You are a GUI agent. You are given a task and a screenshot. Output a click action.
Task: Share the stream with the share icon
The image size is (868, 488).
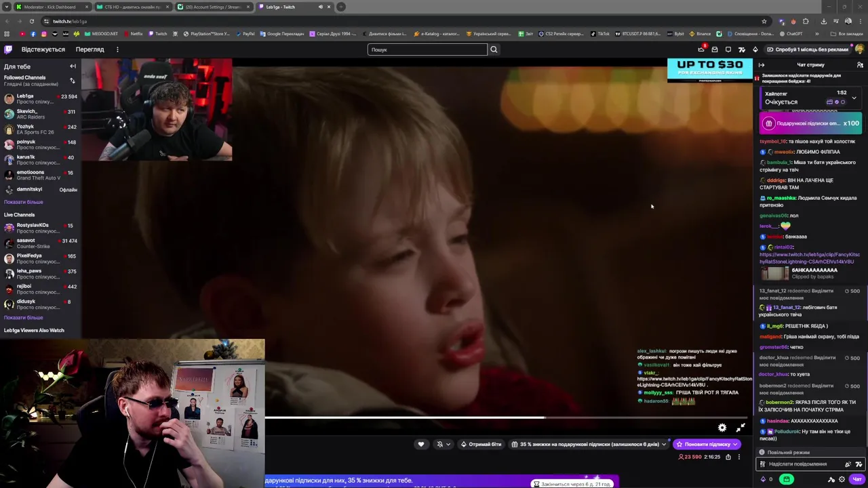[x=728, y=457]
